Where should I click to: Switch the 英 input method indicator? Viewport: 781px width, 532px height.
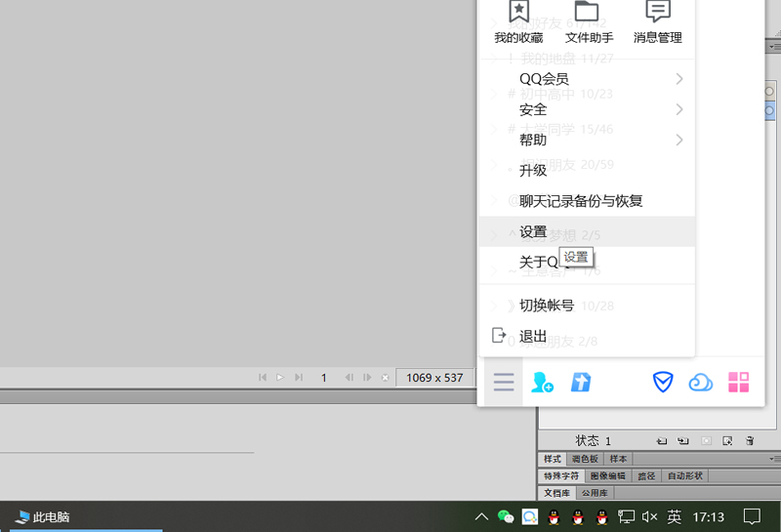click(x=674, y=517)
